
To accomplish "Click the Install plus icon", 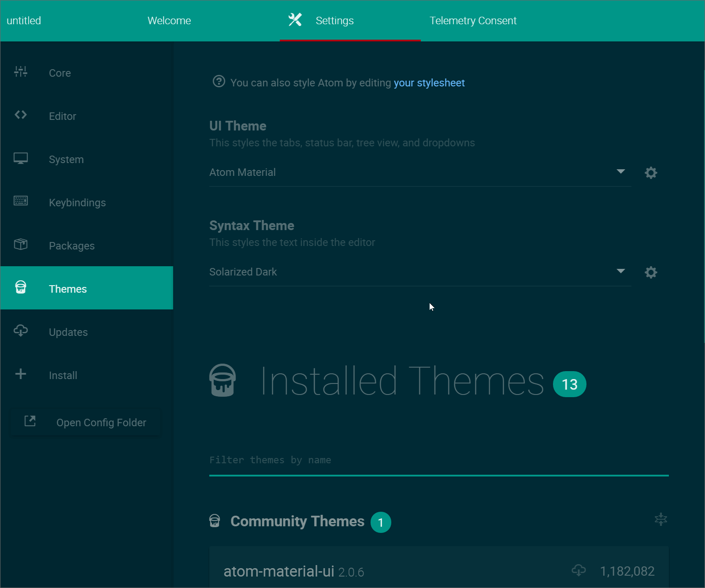I will point(21,374).
